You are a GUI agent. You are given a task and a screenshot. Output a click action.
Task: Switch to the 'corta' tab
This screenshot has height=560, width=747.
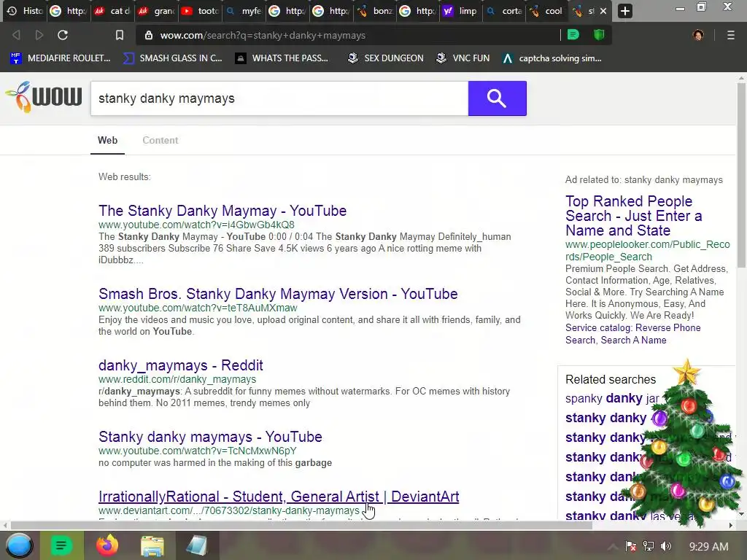click(505, 11)
